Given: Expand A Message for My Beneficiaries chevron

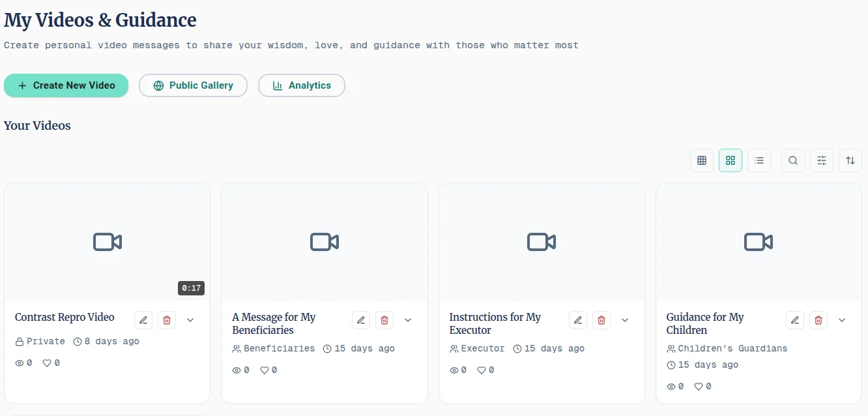Looking at the screenshot, I should pyautogui.click(x=408, y=320).
